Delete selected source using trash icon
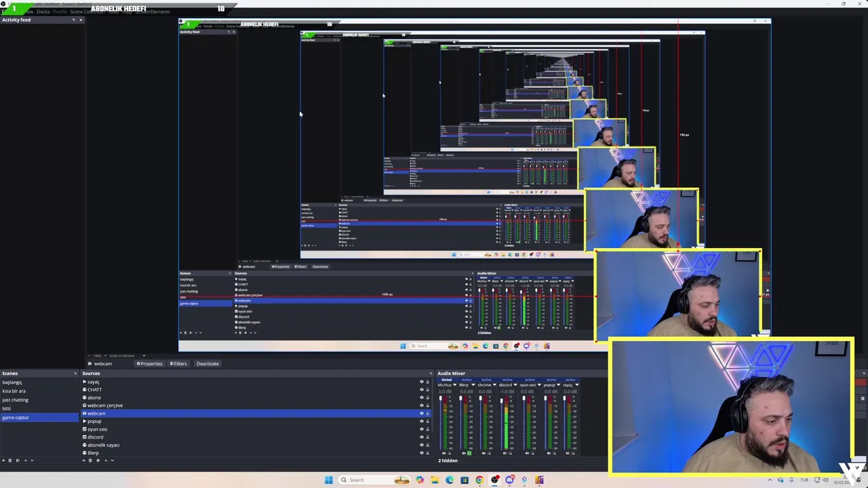Viewport: 868px width, 488px height. 90,460
